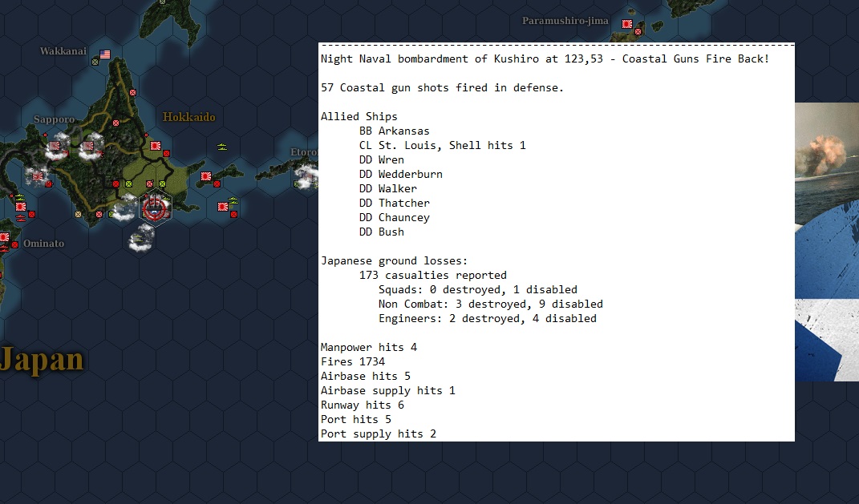Viewport: 859px width, 504px height.
Task: Click the gray-green unit marker below Wakkanai label
Action: tap(95, 62)
